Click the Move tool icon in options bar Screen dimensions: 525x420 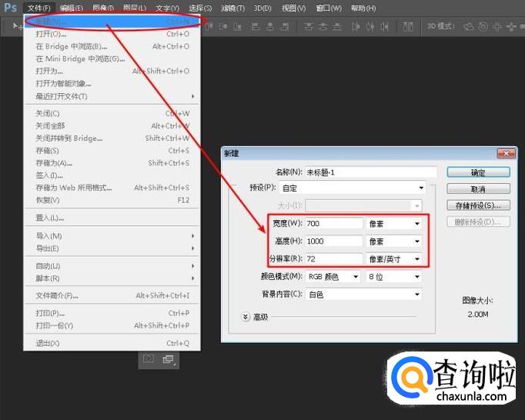[17, 25]
